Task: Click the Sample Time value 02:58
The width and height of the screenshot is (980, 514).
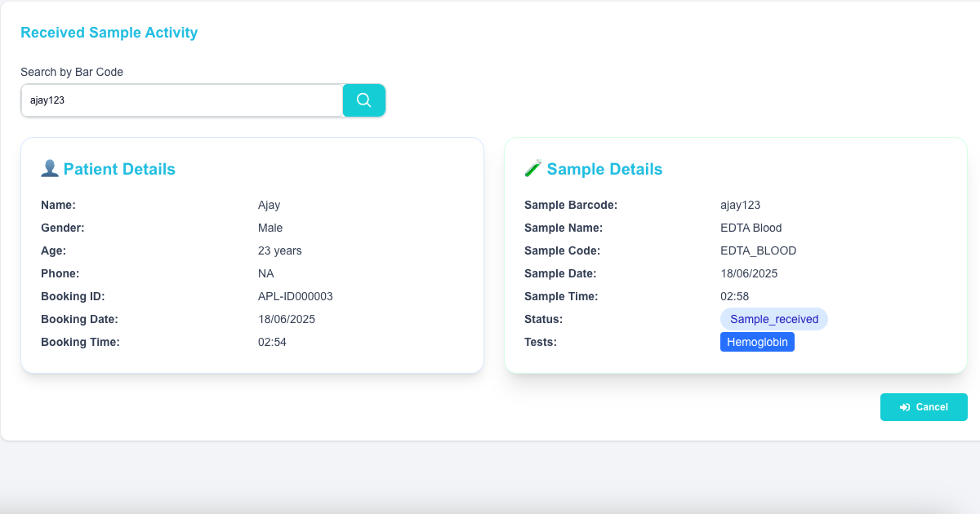Action: pyautogui.click(x=734, y=296)
